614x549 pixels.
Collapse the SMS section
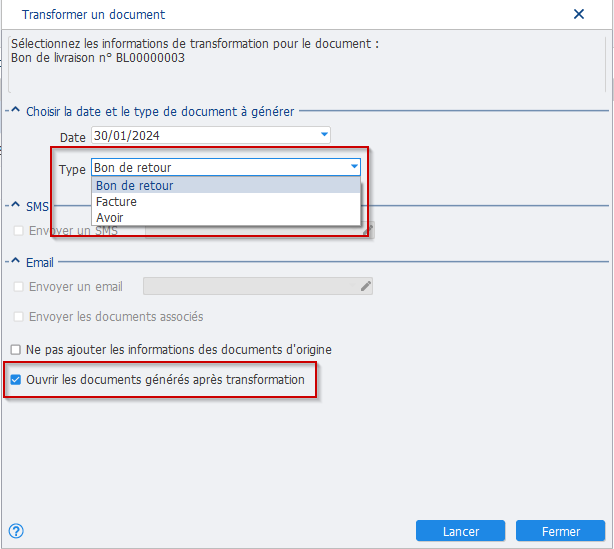click(15, 205)
